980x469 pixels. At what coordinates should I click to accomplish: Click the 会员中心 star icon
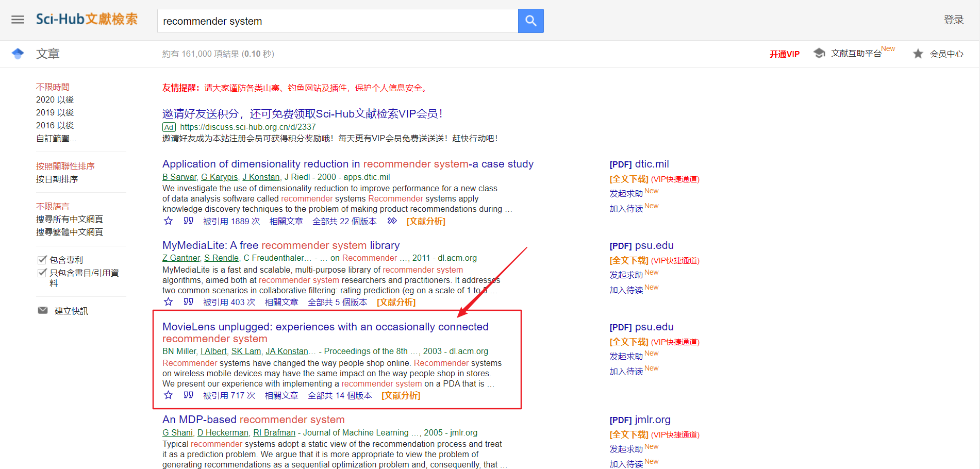pyautogui.click(x=918, y=54)
